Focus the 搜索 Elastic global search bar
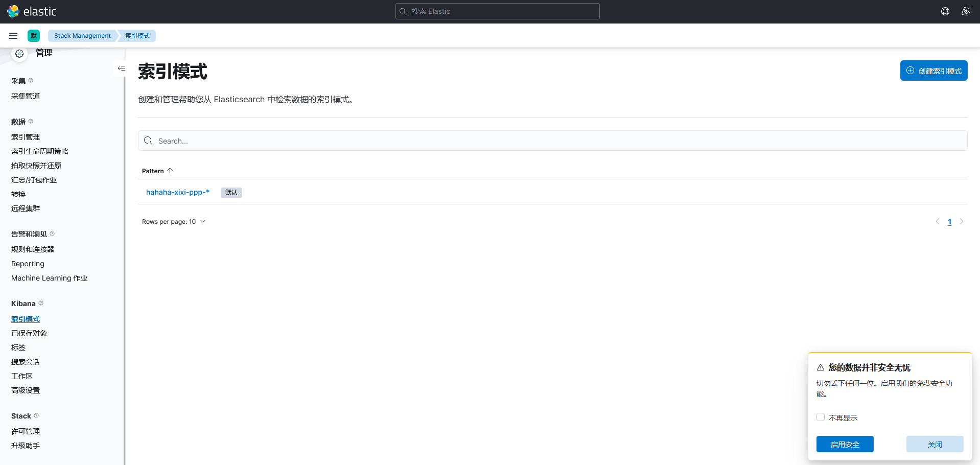This screenshot has width=980, height=465. click(497, 11)
